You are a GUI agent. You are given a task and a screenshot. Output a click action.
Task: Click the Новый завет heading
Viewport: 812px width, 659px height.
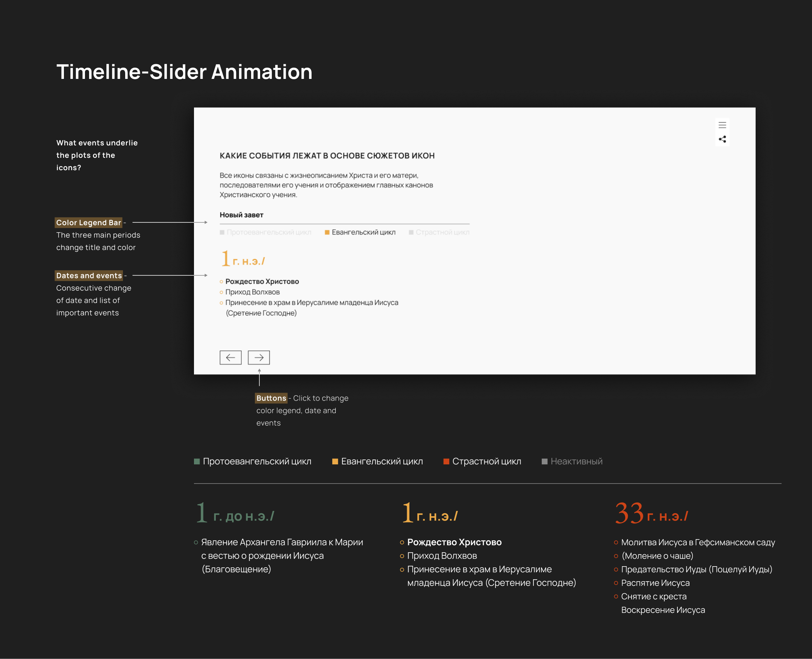(x=241, y=215)
